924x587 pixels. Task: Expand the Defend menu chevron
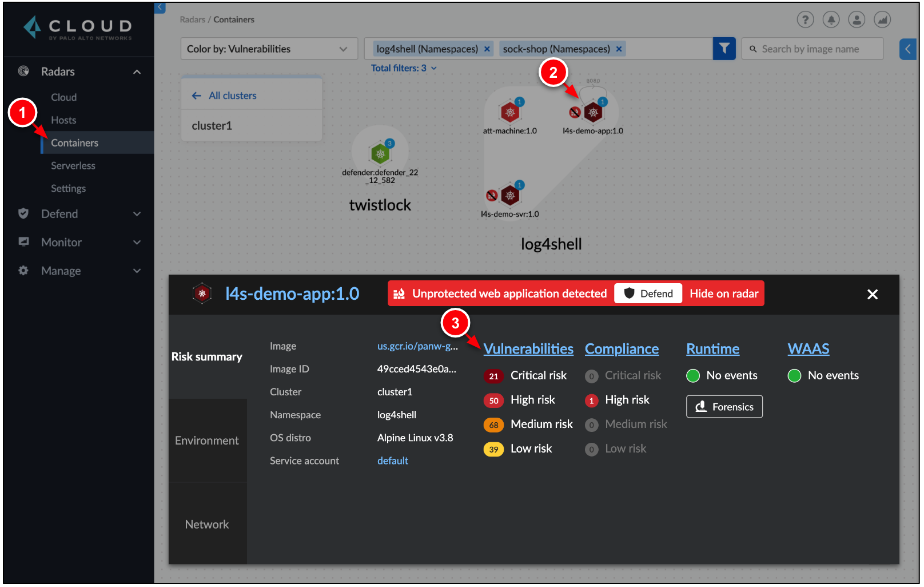click(137, 214)
